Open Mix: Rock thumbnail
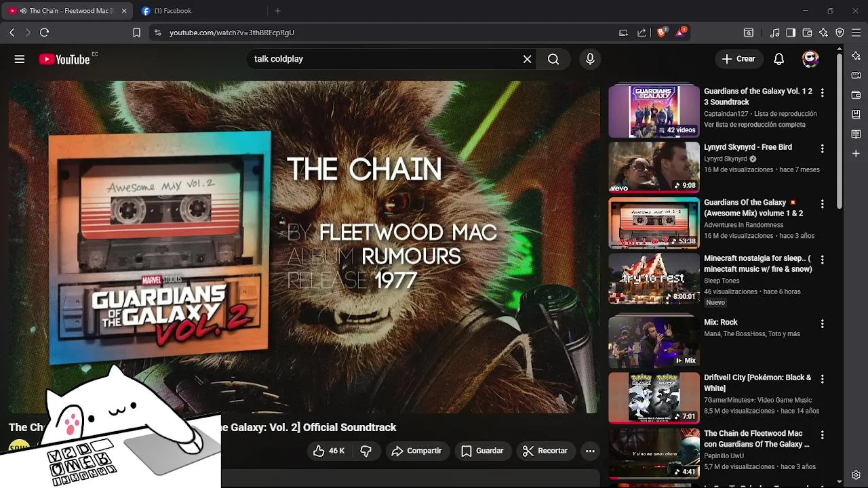The image size is (868, 488). click(x=654, y=342)
